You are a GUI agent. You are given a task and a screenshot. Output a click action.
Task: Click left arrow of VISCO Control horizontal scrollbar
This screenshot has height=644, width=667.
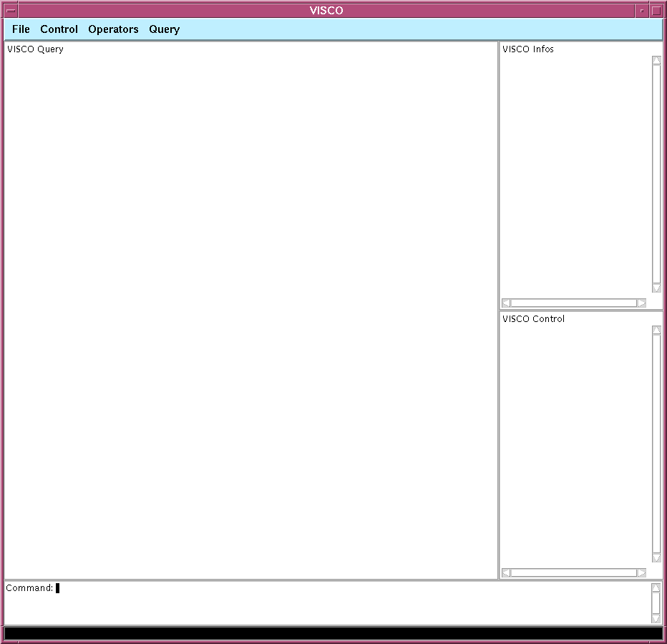(x=506, y=572)
